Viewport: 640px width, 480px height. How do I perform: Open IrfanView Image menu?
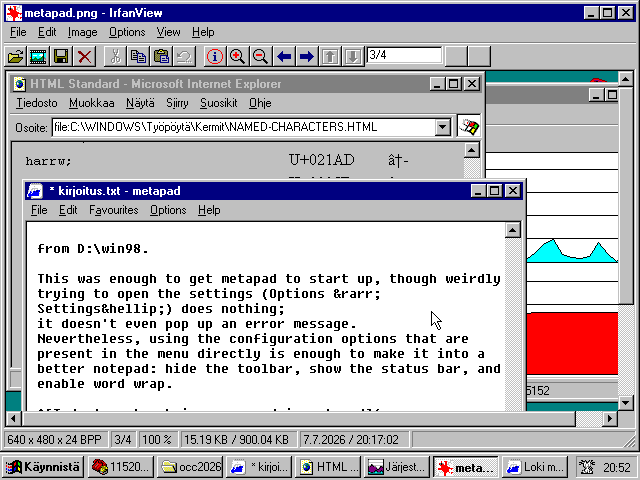(x=82, y=32)
